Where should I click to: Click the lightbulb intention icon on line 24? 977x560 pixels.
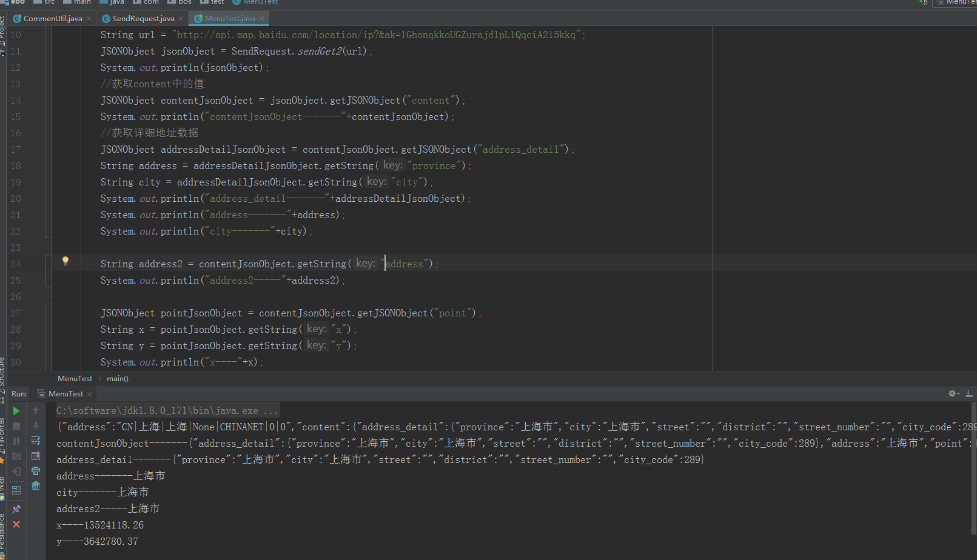pyautogui.click(x=65, y=261)
